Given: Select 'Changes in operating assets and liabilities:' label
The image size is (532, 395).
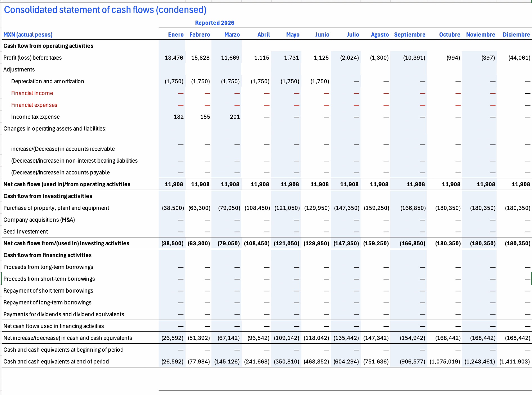Looking at the screenshot, I should click(x=55, y=129).
